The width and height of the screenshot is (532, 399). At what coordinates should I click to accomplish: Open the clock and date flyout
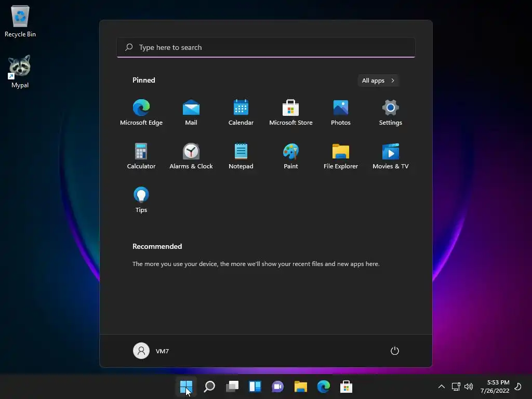pyautogui.click(x=495, y=387)
